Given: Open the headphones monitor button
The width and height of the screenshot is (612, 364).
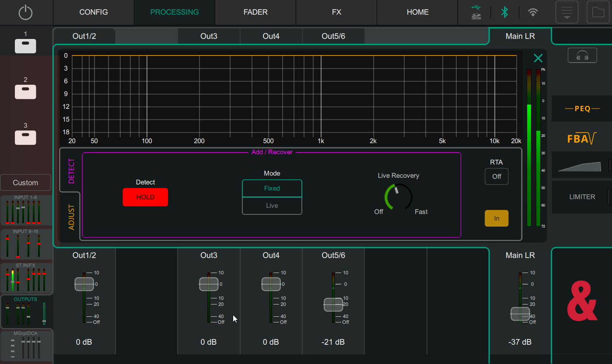Looking at the screenshot, I should (x=582, y=56).
